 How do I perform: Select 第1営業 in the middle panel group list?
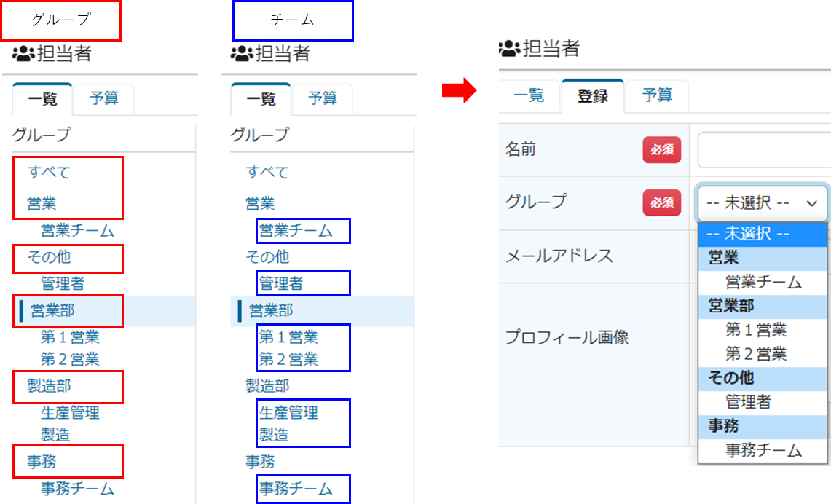288,337
